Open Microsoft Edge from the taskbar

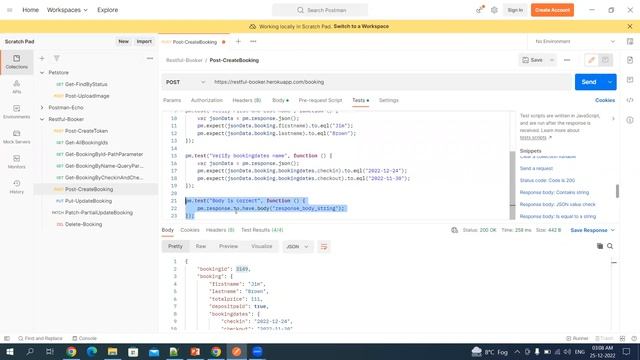[92, 351]
